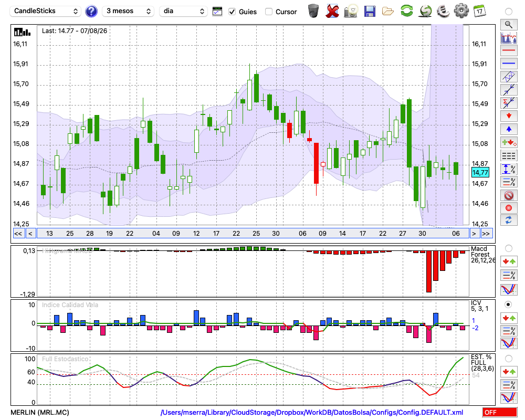Click the date timeline scroll bar
Image resolution: width=525 pixels, height=420 pixels.
tap(253, 234)
